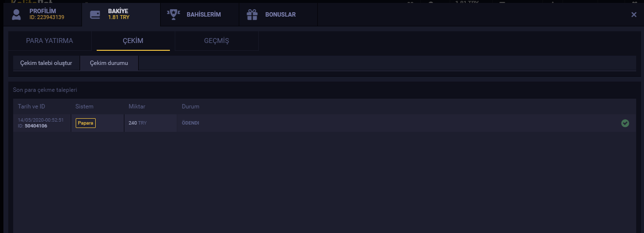Close the account panel with the X
This screenshot has width=644, height=233.
[x=634, y=15]
